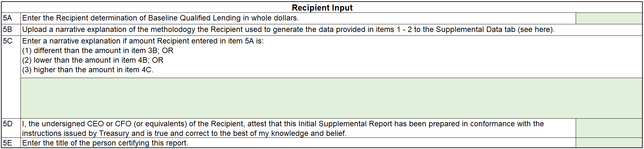The image size is (644, 149).
Task: Select the 5D attestation green input cell
Action: click(609, 128)
